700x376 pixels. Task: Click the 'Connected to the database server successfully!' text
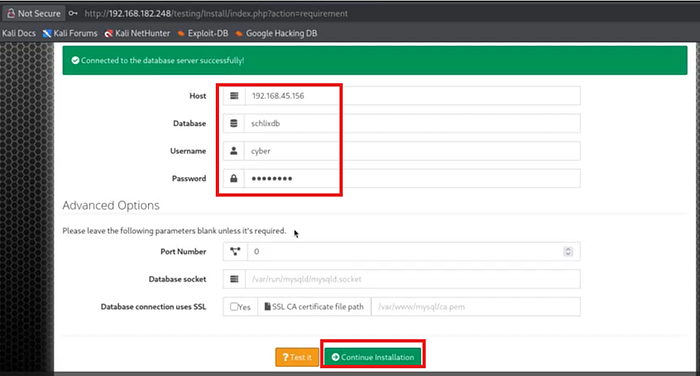162,60
